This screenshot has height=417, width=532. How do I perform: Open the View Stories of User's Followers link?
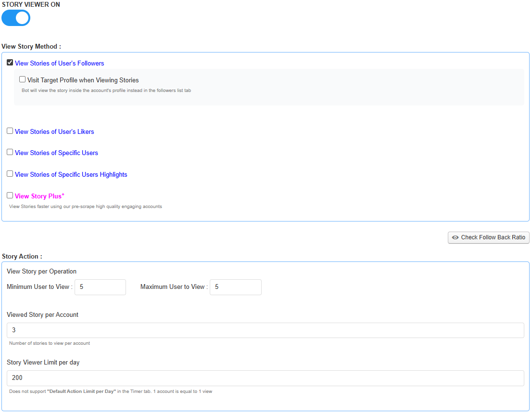tap(59, 64)
